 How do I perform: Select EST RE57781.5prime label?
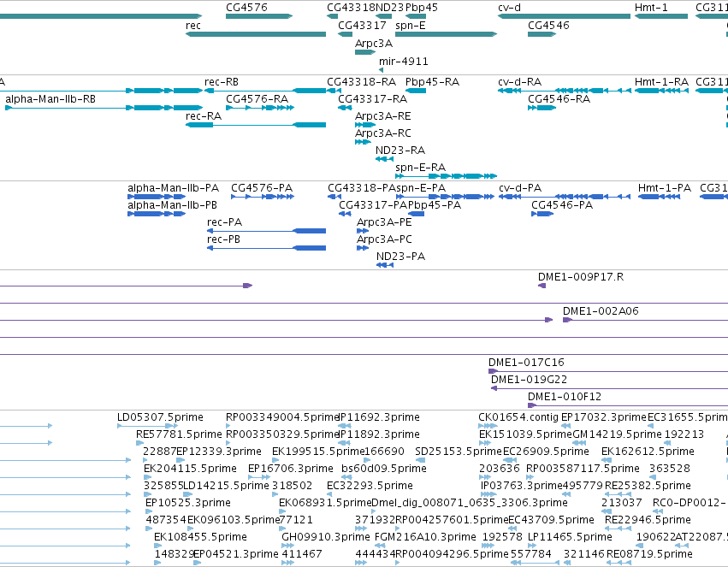[x=179, y=434]
